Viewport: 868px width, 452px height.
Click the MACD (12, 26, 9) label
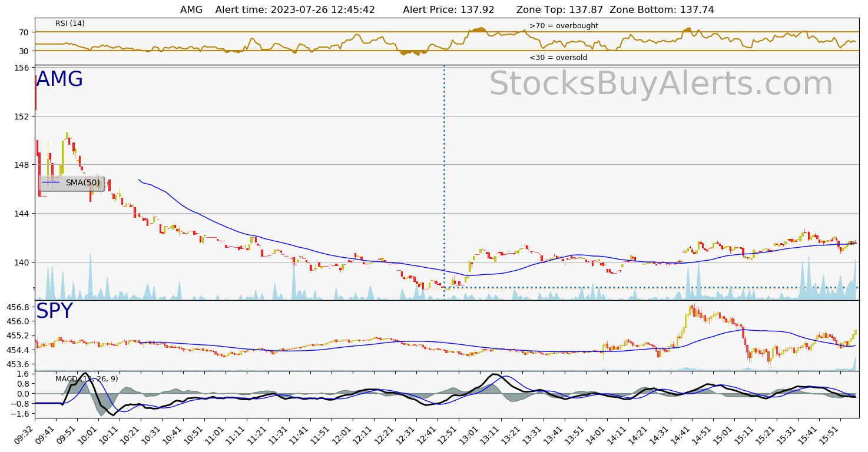click(87, 378)
